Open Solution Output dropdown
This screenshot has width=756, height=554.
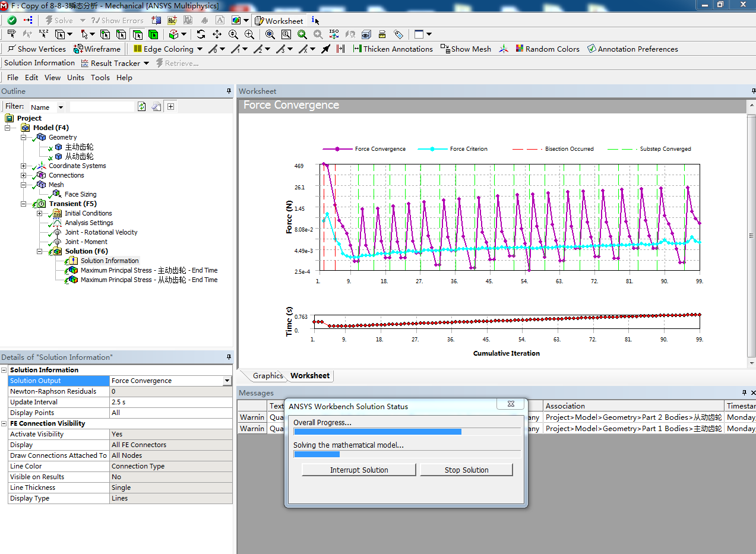(x=227, y=381)
